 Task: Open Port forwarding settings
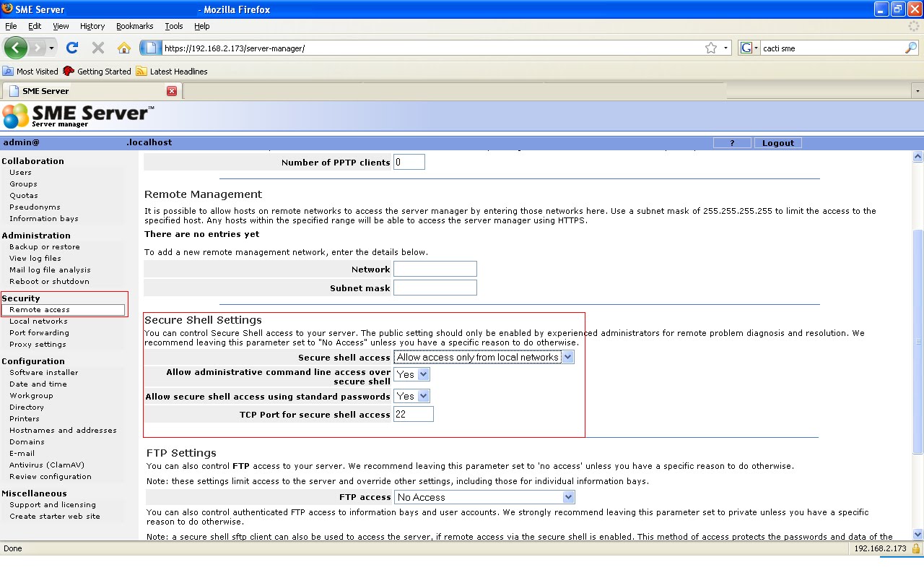coord(39,333)
